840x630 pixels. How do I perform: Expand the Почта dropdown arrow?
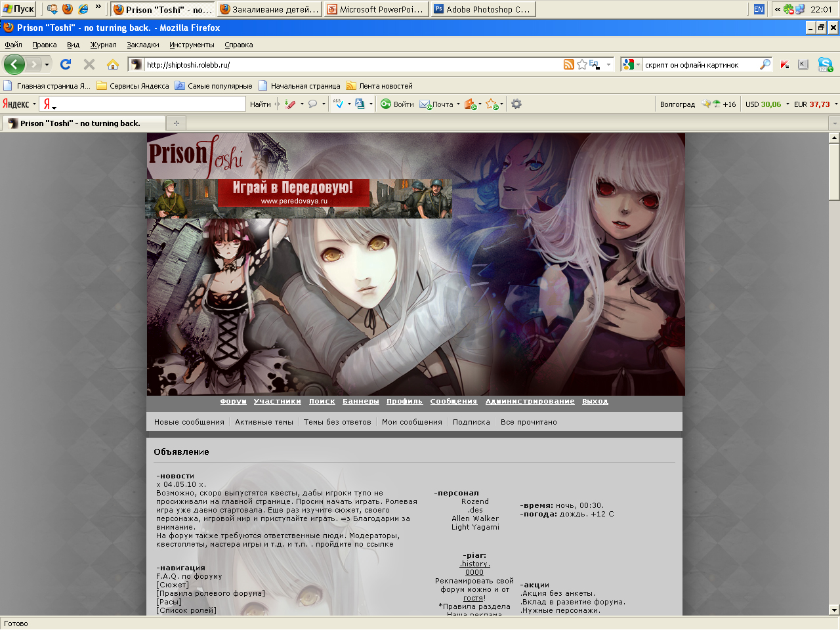coord(458,104)
